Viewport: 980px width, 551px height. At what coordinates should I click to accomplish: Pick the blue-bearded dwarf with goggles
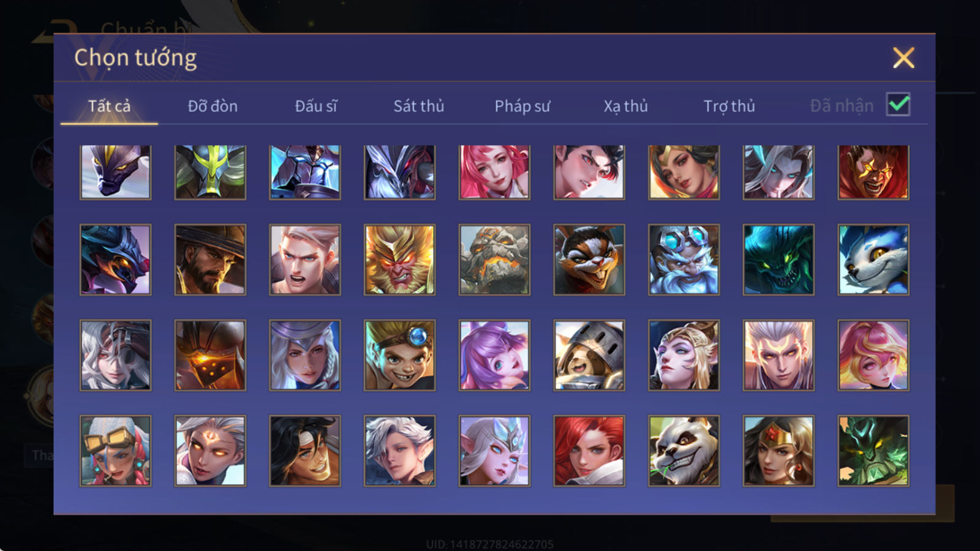pyautogui.click(x=684, y=260)
